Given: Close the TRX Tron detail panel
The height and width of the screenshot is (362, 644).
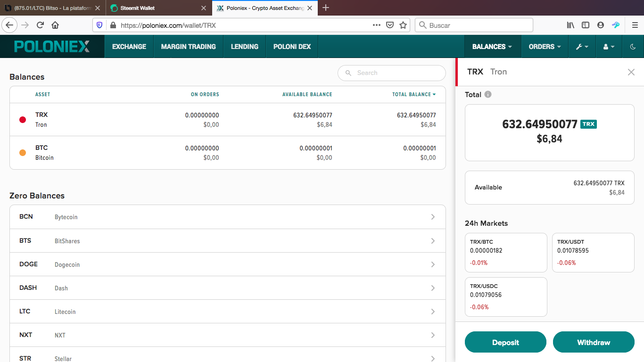Looking at the screenshot, I should coord(631,72).
